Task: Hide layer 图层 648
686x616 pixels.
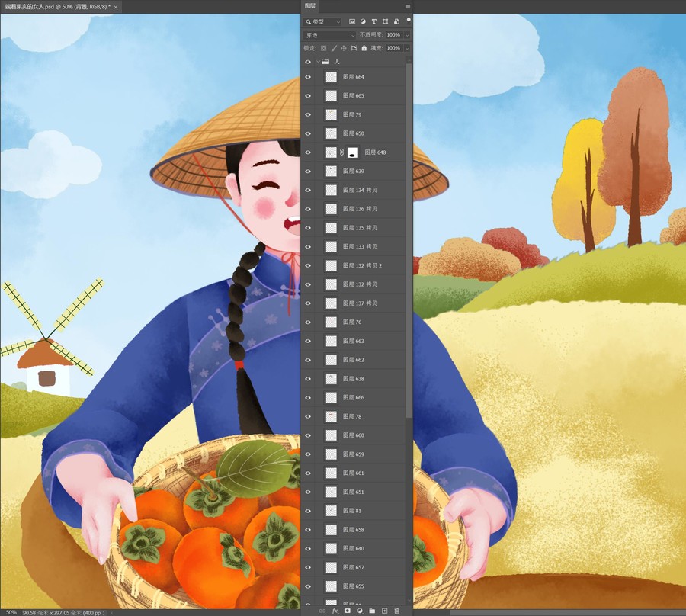Action: [308, 152]
